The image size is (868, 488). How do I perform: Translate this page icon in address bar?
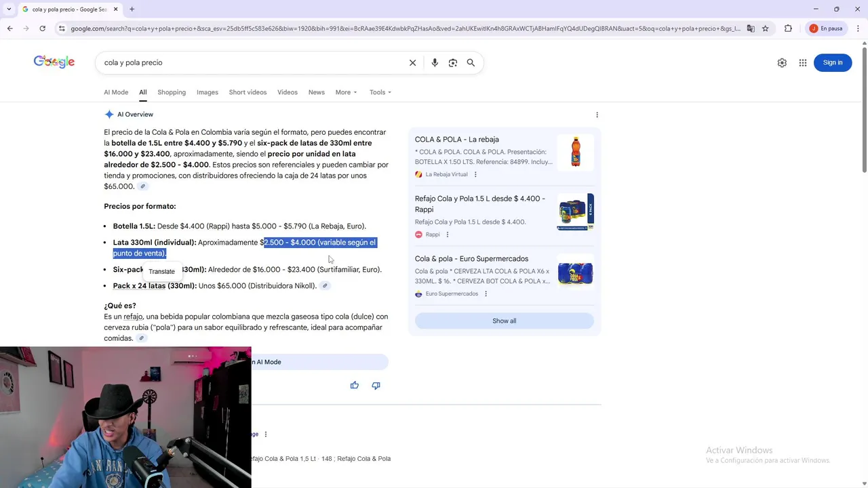click(751, 28)
